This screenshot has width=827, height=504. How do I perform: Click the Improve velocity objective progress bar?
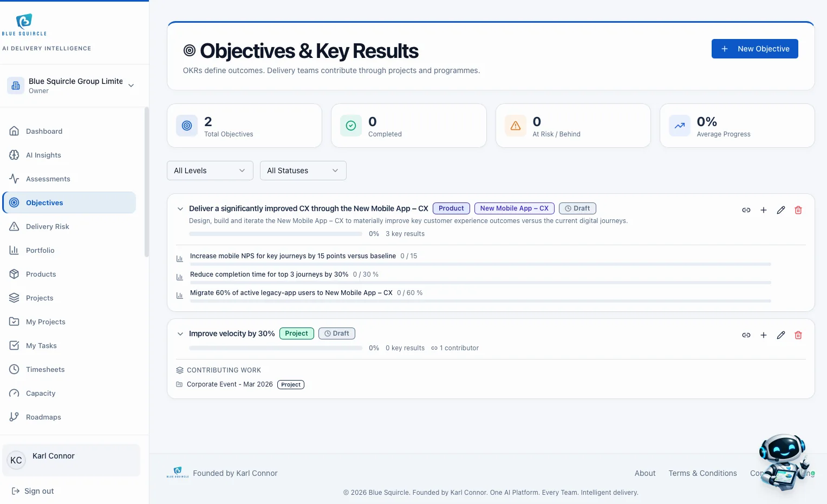pyautogui.click(x=276, y=348)
